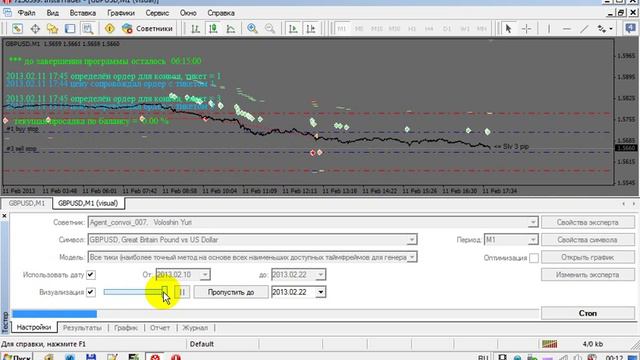The width and height of the screenshot is (640, 360).
Task: Open the Вид menu
Action: tap(52, 13)
